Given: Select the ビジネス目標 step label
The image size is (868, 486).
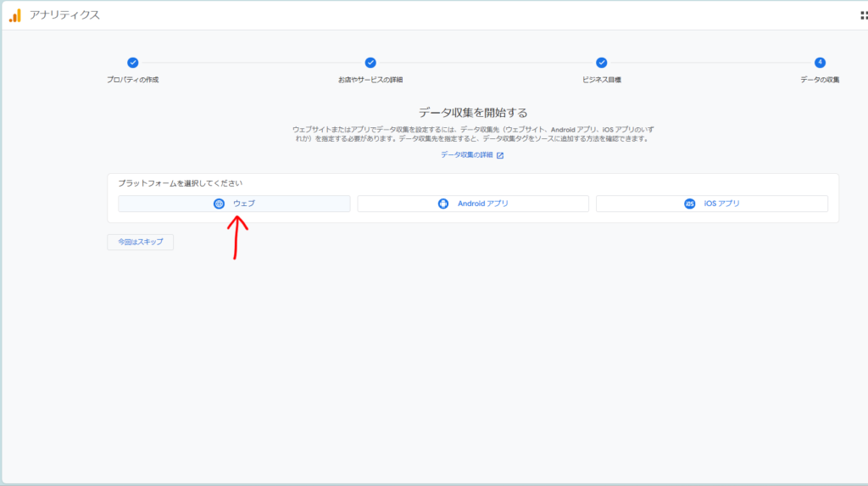Looking at the screenshot, I should (x=601, y=80).
